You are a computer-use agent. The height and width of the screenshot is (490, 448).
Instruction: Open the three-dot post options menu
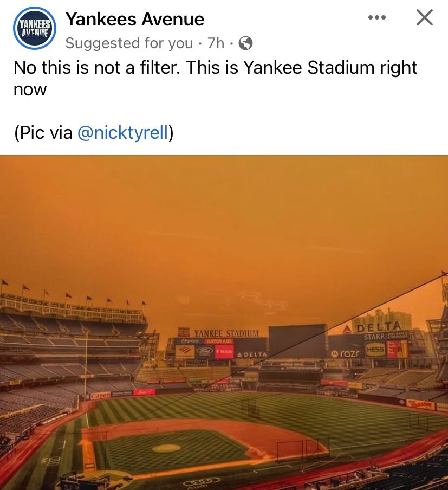376,18
